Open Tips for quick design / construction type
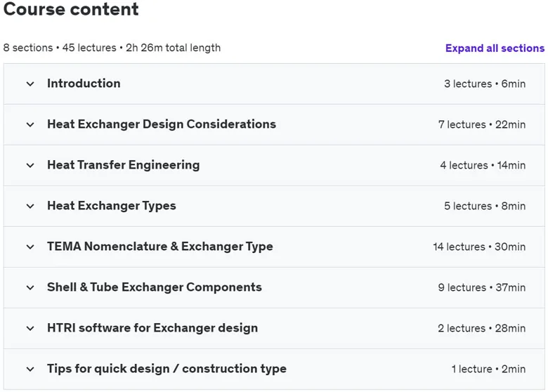 click(x=167, y=369)
